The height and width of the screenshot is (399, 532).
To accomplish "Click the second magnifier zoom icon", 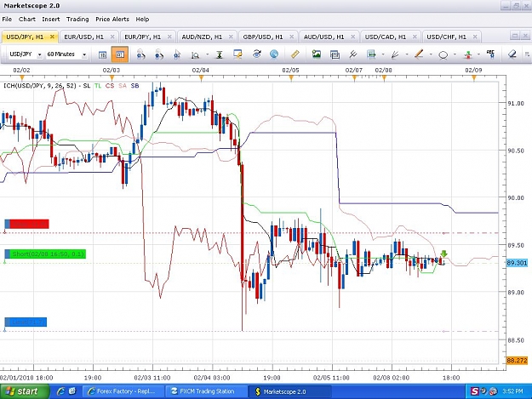I will [x=158, y=54].
